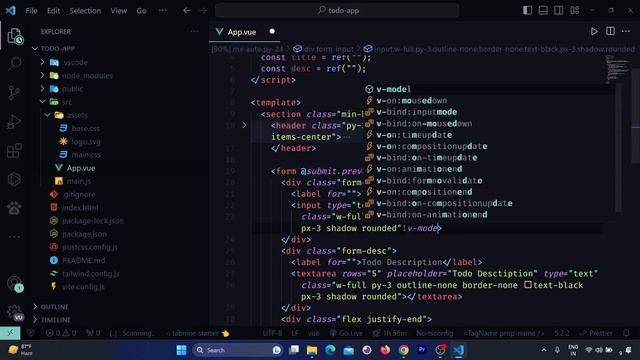This screenshot has width=640, height=360.
Task: Go back with the title bar left arrow
Action: click(187, 11)
